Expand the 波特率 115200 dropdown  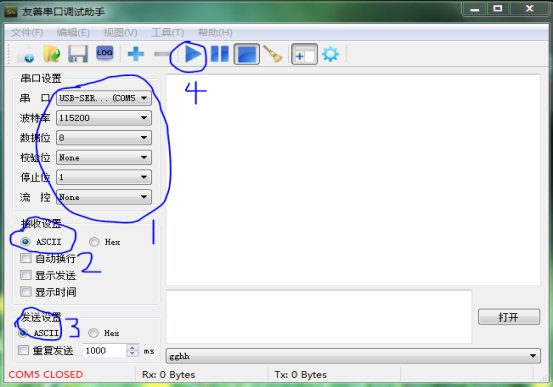pyautogui.click(x=104, y=118)
